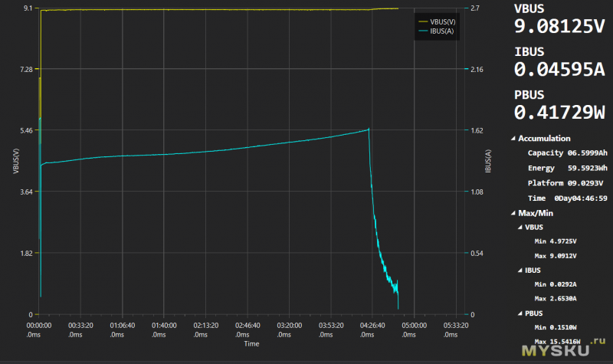Select the Energy 59.5923Wh entry
This screenshot has width=613, height=364.
[x=565, y=168]
